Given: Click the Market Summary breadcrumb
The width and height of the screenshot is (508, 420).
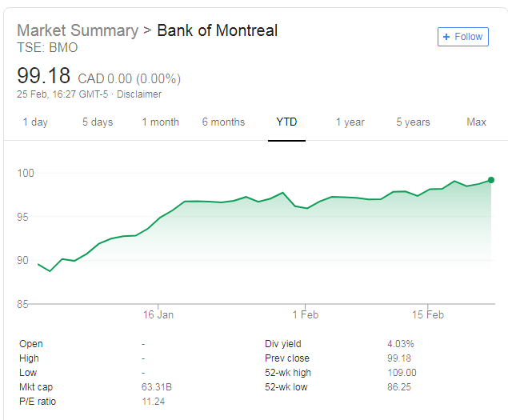Looking at the screenshot, I should coord(78,31).
